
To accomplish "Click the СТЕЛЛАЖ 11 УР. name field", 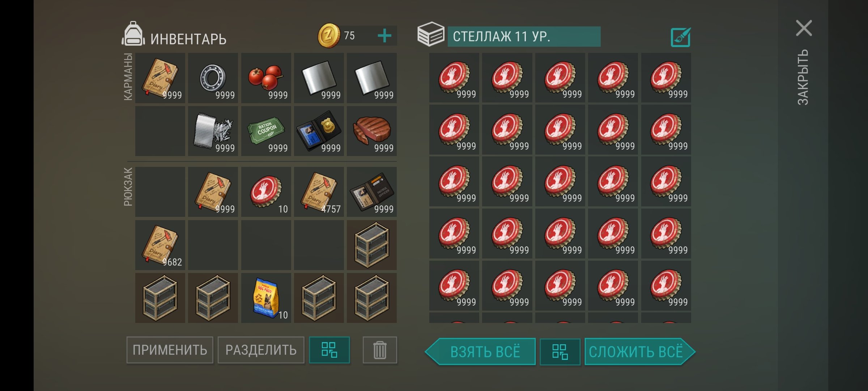I will click(x=524, y=37).
